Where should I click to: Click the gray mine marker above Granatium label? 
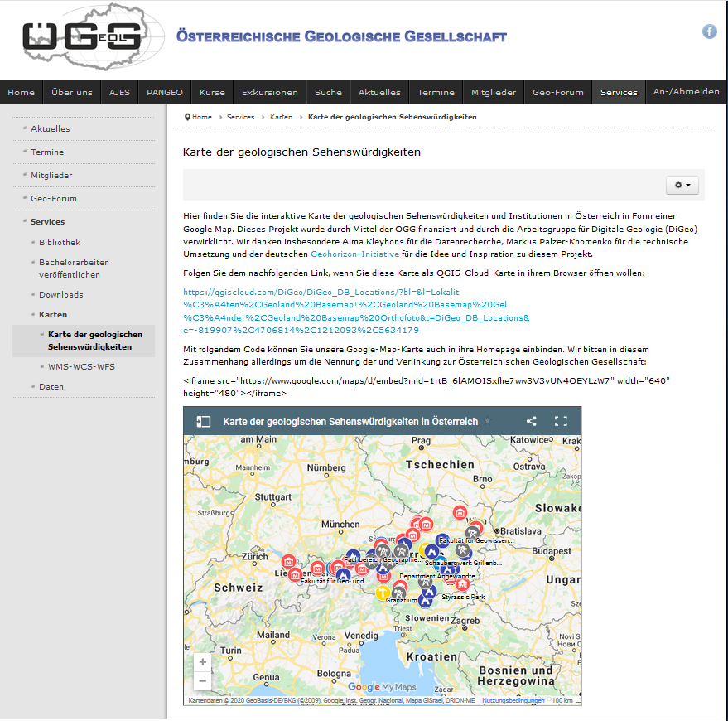(398, 593)
